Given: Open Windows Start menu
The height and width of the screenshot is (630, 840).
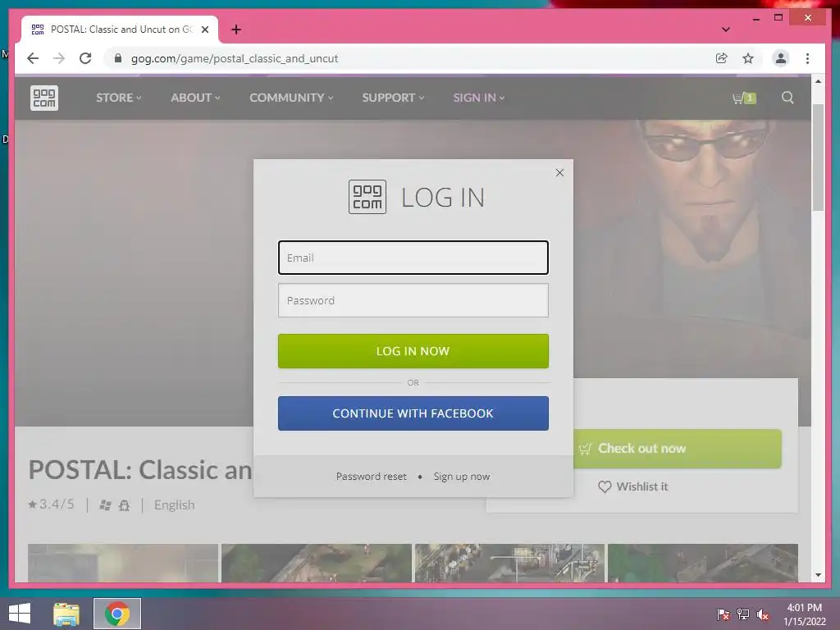Looking at the screenshot, I should click(x=20, y=614).
